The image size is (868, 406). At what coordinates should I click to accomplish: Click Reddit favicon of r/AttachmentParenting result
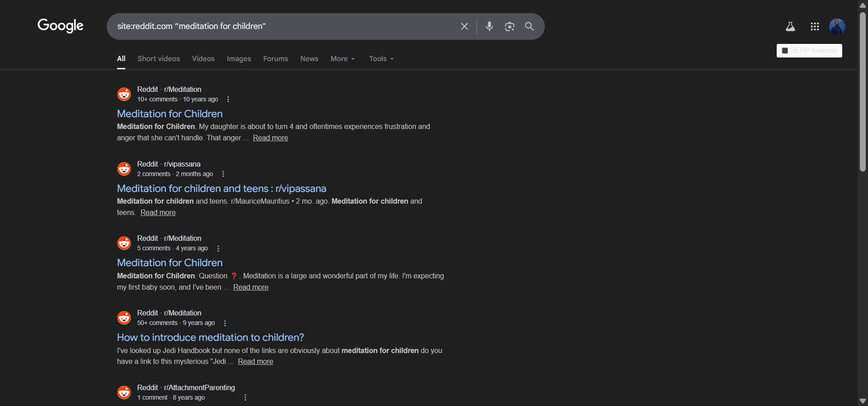point(124,392)
